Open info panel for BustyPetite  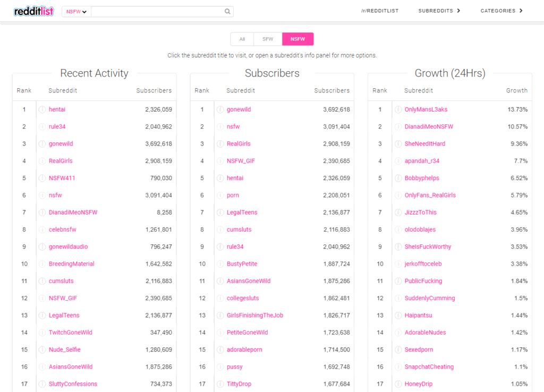coord(220,264)
